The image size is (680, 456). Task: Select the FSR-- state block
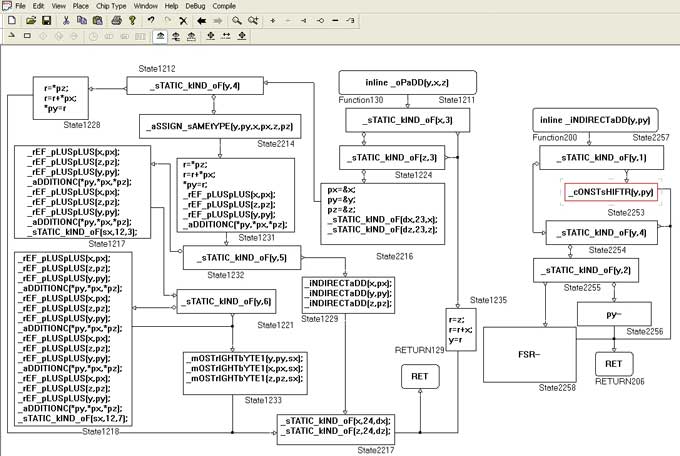530,354
